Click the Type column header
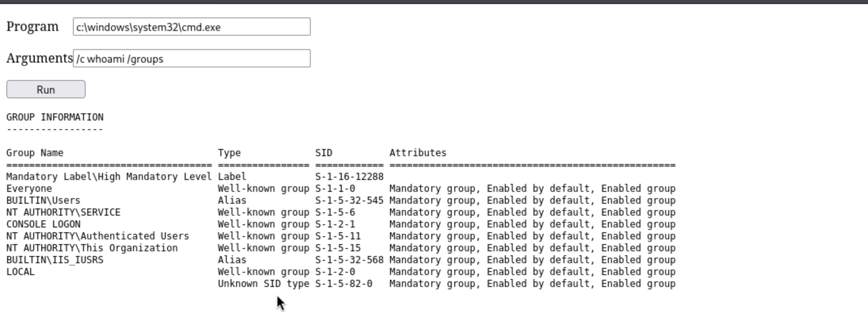 [x=229, y=153]
